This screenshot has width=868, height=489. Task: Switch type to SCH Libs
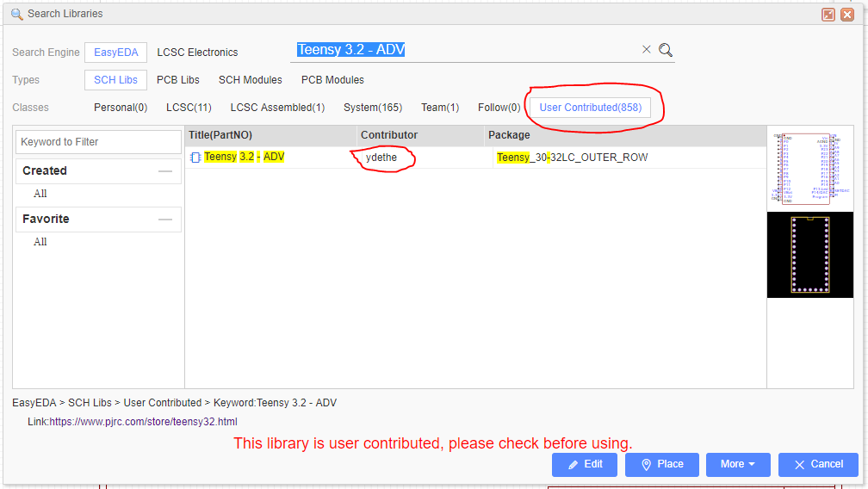click(x=115, y=80)
